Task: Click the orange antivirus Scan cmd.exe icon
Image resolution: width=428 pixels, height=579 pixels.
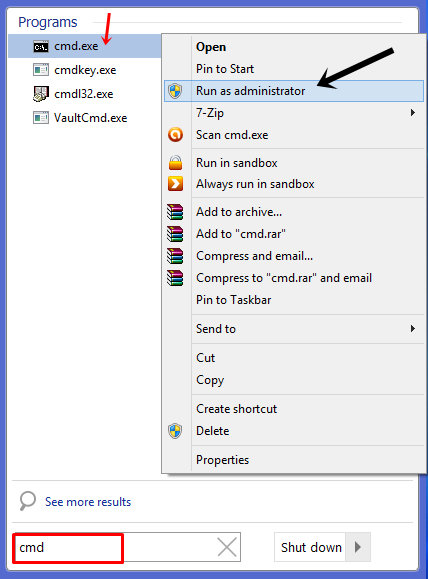Action: click(x=175, y=135)
